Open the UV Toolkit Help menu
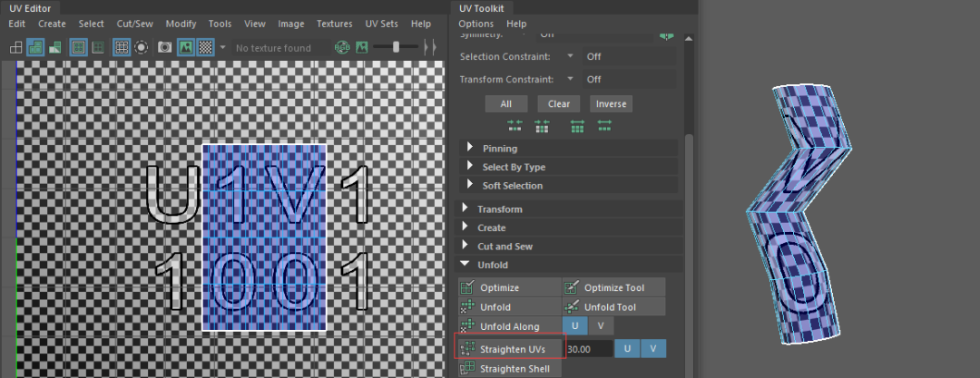The height and width of the screenshot is (378, 980). pos(516,24)
